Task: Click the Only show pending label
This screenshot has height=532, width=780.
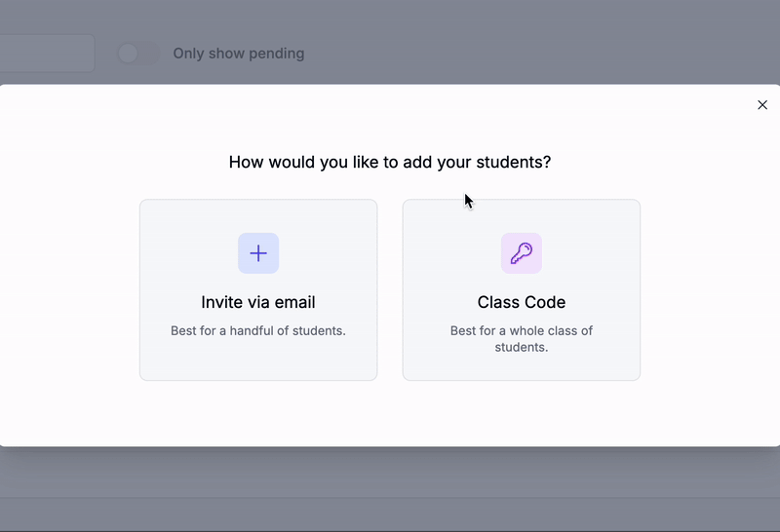Action: click(x=238, y=54)
